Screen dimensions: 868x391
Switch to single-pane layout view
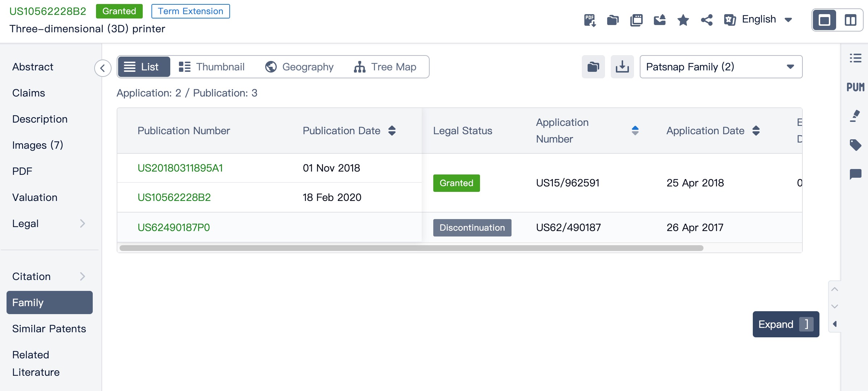tap(825, 20)
